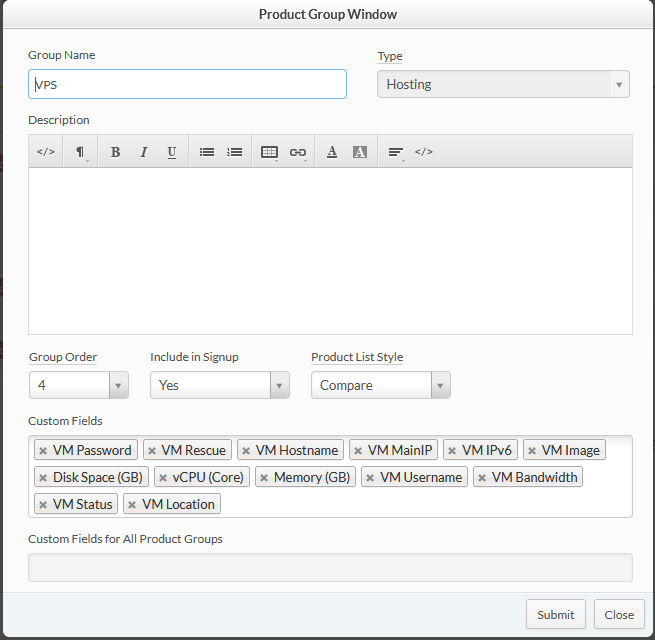Image resolution: width=655 pixels, height=640 pixels.
Task: Choose font color tool
Action: [332, 152]
